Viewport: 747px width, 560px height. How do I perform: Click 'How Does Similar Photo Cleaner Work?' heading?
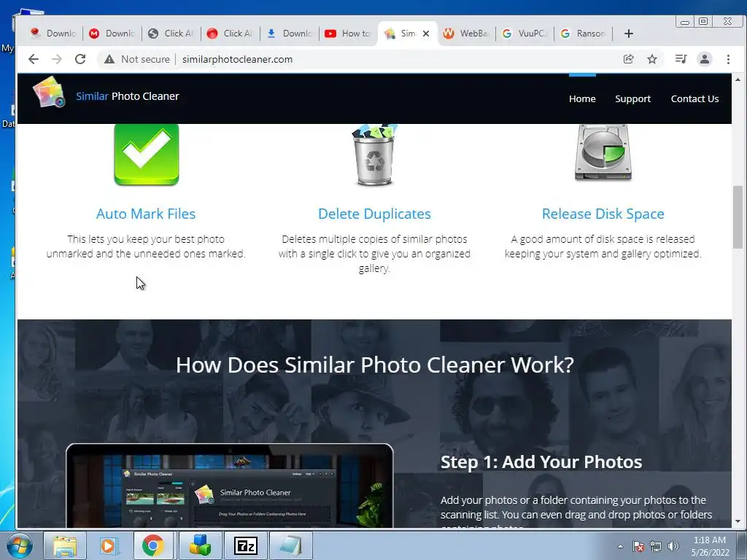click(x=374, y=365)
